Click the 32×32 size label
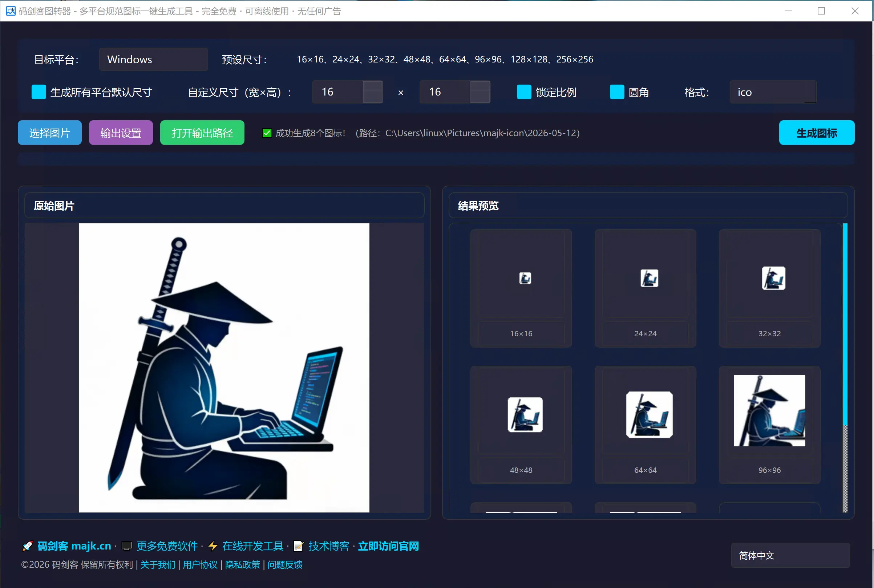The image size is (874, 588). (769, 333)
